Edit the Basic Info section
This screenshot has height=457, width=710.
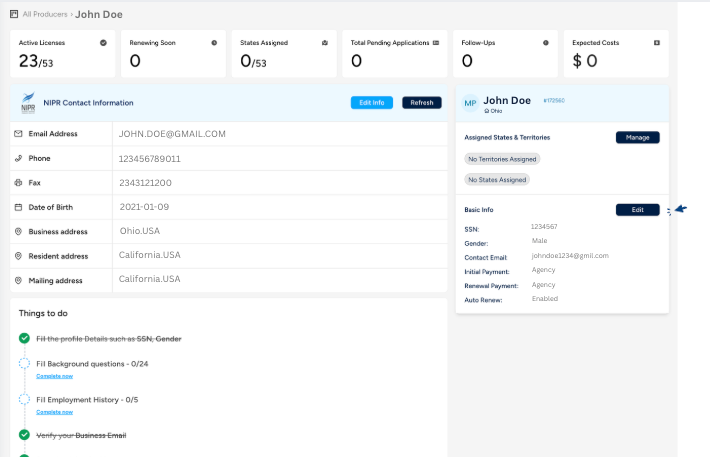coord(637,210)
